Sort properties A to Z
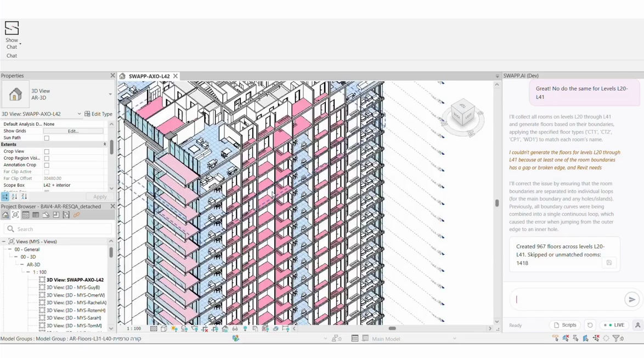This screenshot has height=358, width=644. coord(14,197)
